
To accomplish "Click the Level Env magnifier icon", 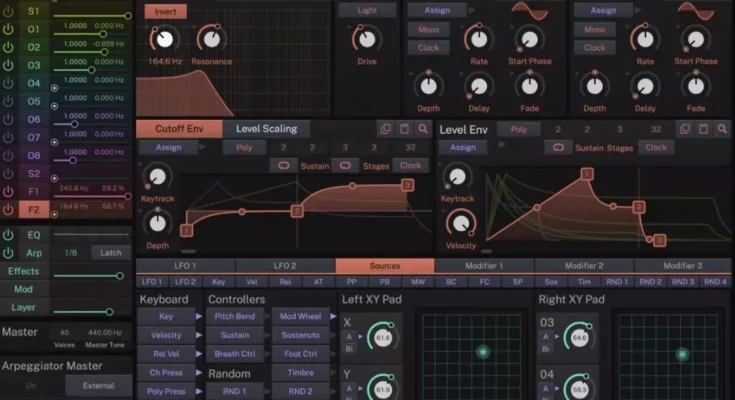I will click(x=722, y=129).
